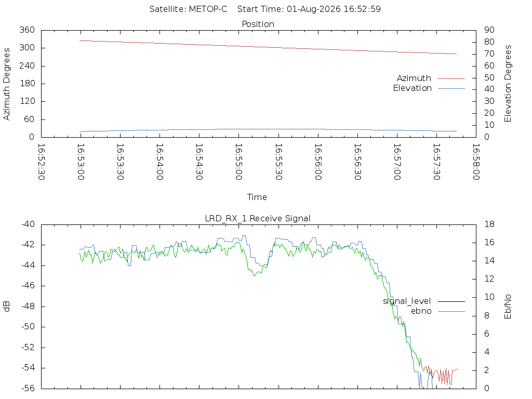
Task: Click the 16:58:00 time tick label
Action: point(476,162)
